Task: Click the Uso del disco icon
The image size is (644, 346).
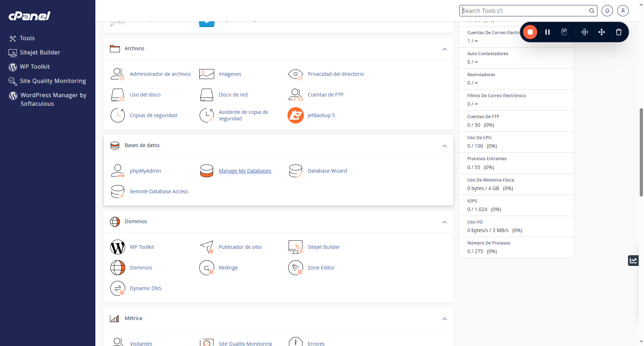Action: click(117, 95)
